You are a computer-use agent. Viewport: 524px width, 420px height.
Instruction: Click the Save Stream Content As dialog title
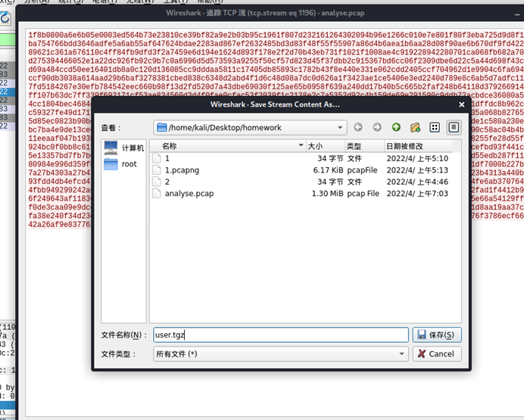point(275,104)
